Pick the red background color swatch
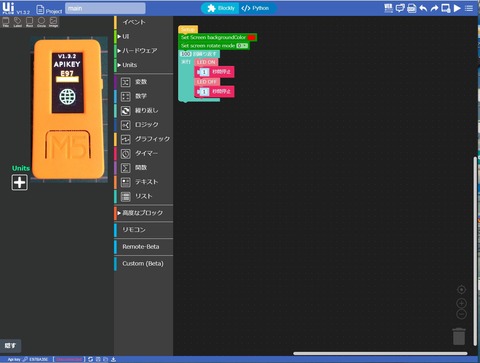Viewport: 480px width, 363px height. coord(252,38)
